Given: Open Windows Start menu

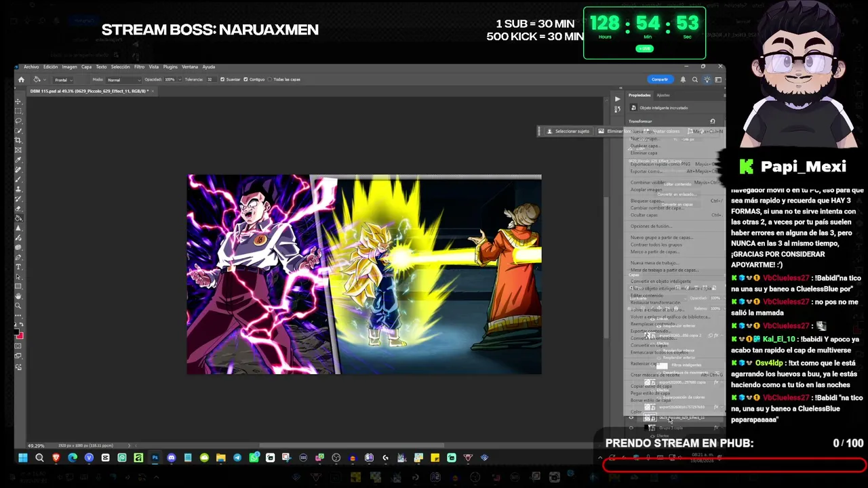Looking at the screenshot, I should click(22, 457).
